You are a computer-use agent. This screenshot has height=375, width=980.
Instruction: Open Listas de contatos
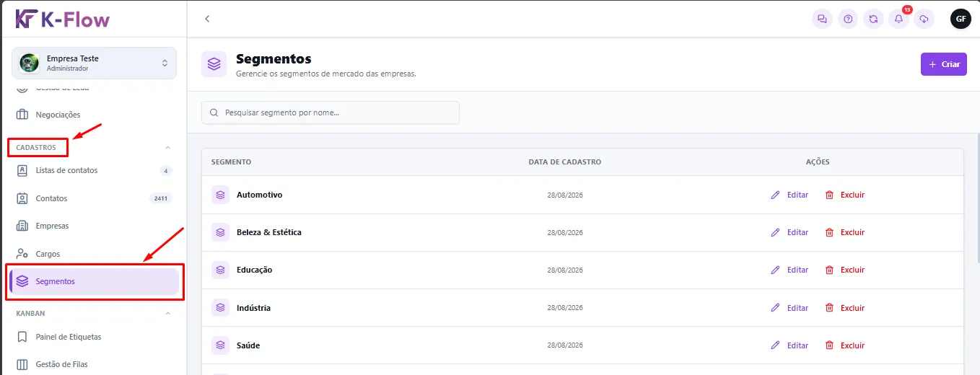coord(93,171)
